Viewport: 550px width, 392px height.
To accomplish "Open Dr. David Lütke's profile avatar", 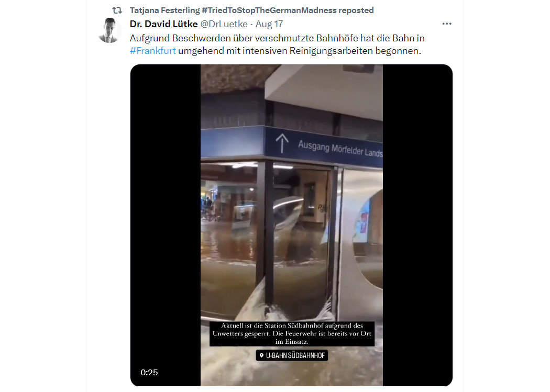I will click(109, 30).
